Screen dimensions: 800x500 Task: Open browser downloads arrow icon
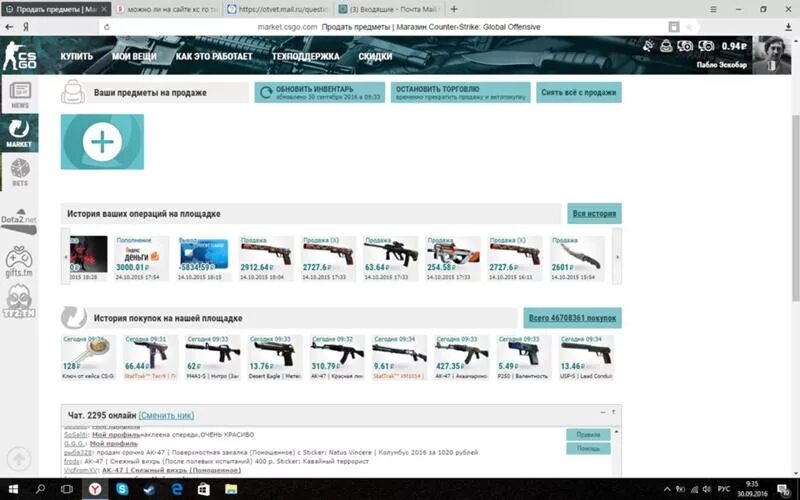click(789, 27)
